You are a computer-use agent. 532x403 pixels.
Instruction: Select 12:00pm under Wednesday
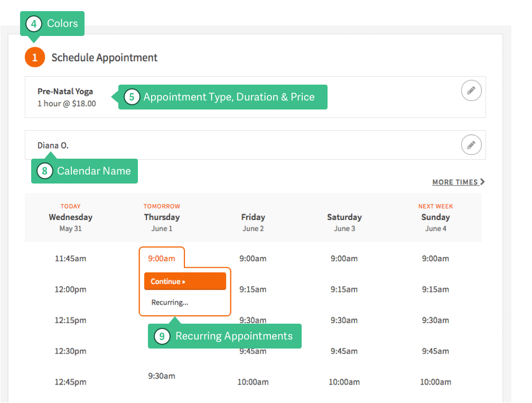point(70,289)
